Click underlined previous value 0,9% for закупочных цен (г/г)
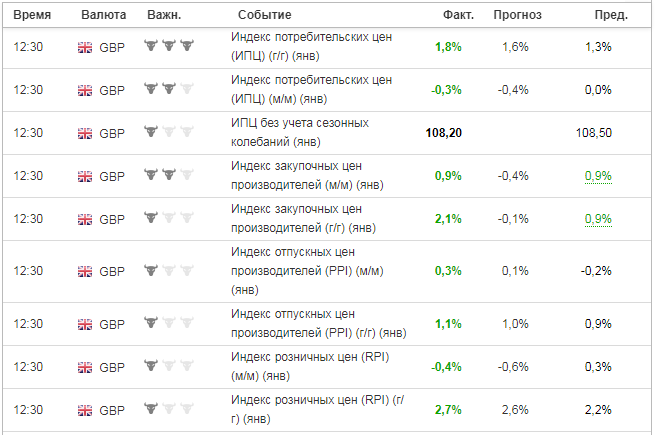This screenshot has height=435, width=655. click(598, 219)
